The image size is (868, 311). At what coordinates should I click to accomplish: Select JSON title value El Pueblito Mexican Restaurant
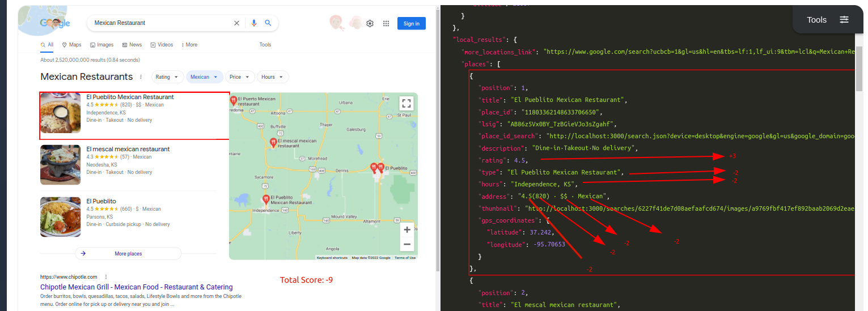coord(568,100)
